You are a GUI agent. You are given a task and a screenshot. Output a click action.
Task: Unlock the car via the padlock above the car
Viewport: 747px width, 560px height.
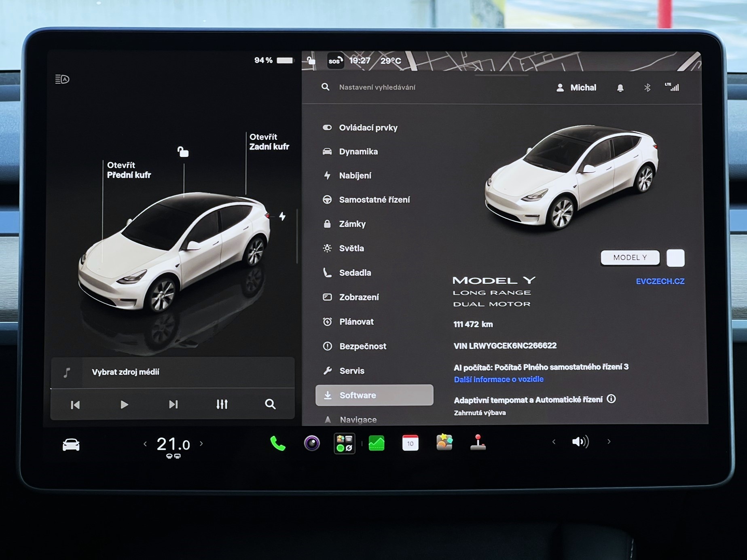coord(183,152)
